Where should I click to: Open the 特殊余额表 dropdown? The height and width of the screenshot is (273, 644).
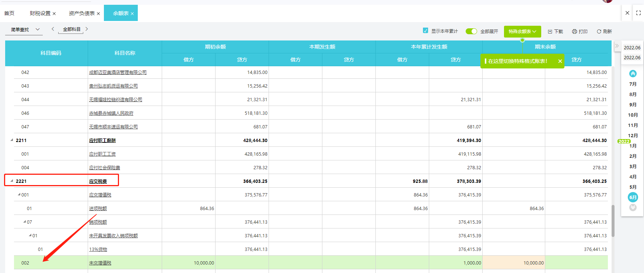point(522,32)
